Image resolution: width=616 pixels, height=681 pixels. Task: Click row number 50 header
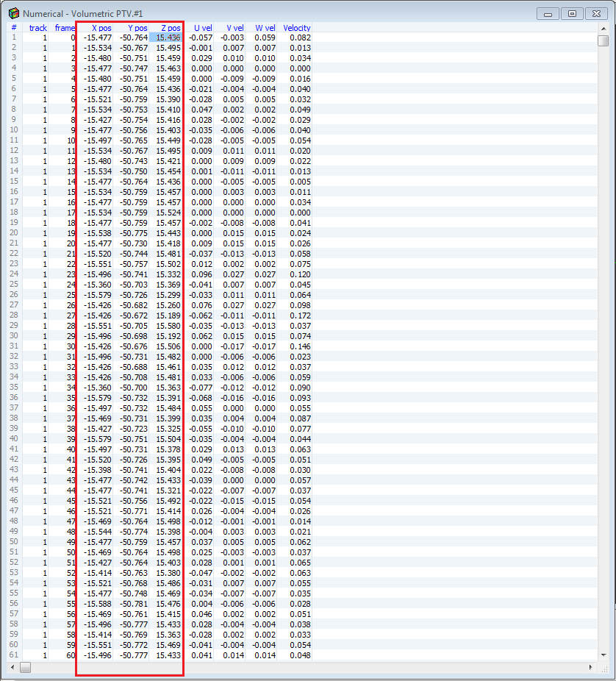pos(14,541)
